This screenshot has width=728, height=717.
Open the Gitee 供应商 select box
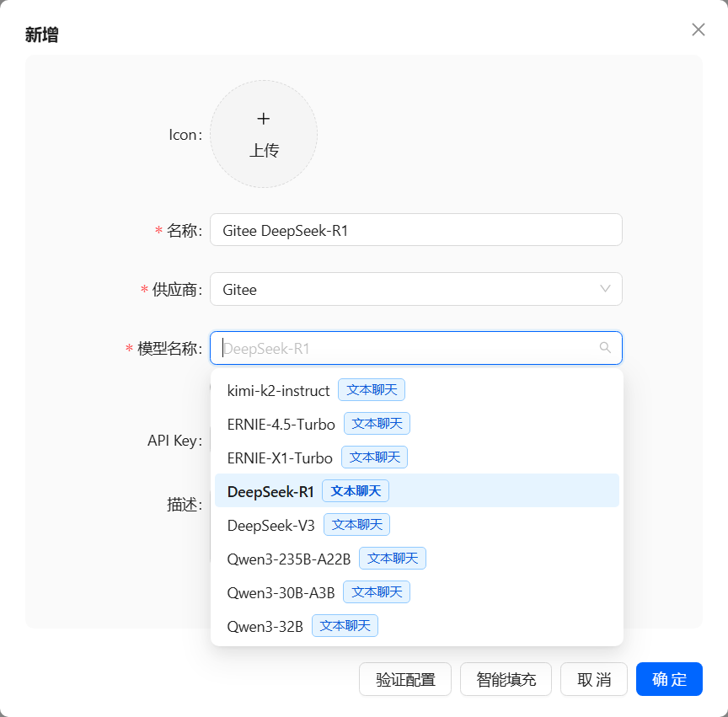pyautogui.click(x=404, y=289)
